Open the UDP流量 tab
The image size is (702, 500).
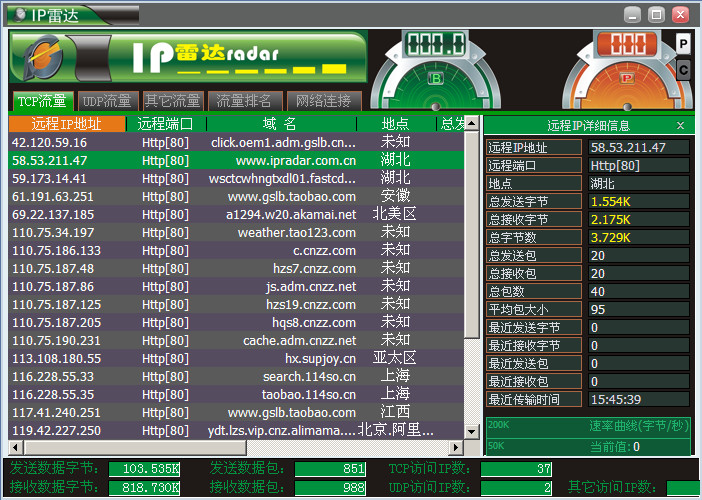107,101
